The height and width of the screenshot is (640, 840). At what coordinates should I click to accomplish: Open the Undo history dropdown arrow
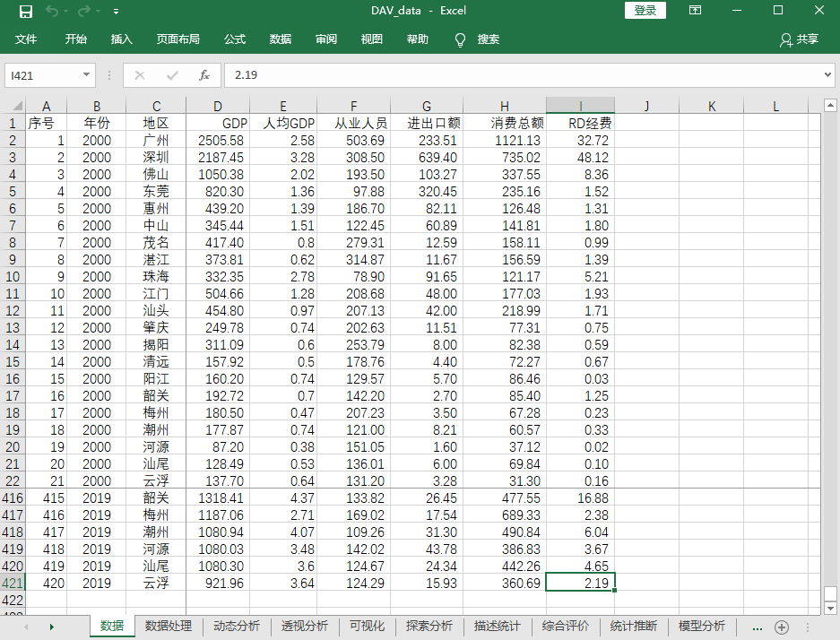[x=66, y=12]
